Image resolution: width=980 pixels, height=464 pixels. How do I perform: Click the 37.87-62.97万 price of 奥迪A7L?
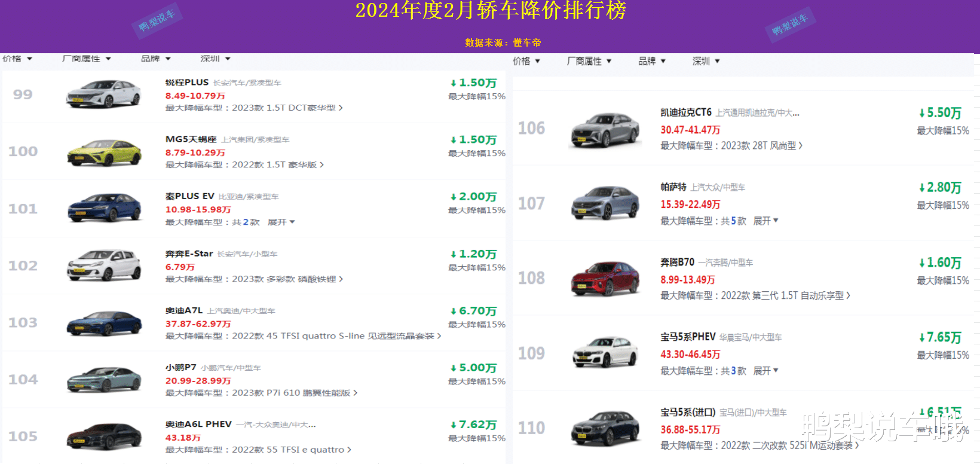(198, 323)
